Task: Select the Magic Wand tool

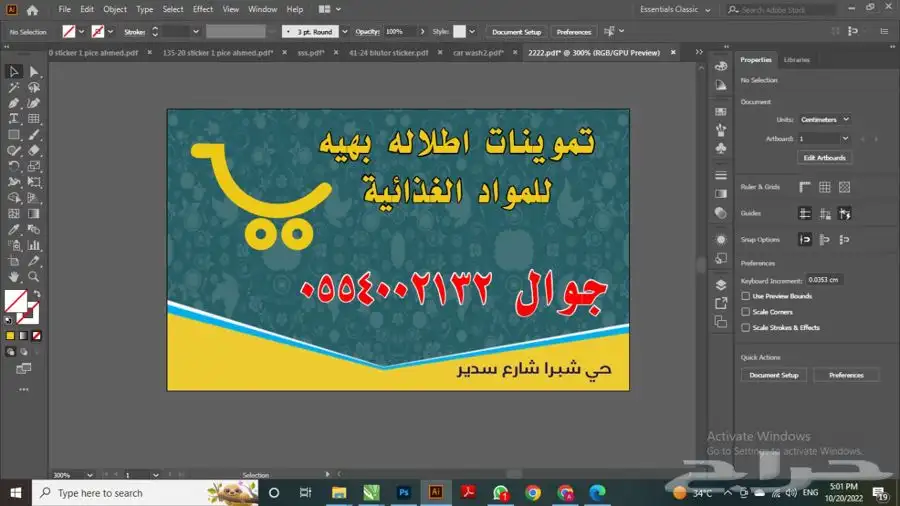Action: tap(14, 87)
